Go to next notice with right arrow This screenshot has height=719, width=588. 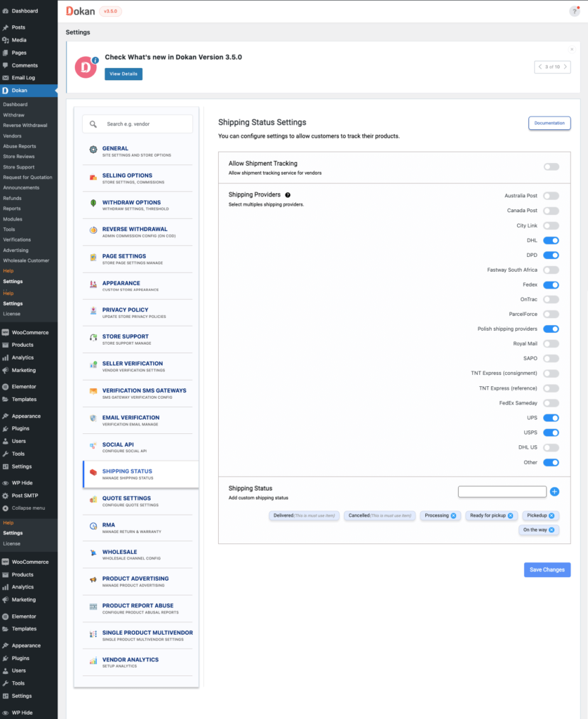click(x=565, y=67)
